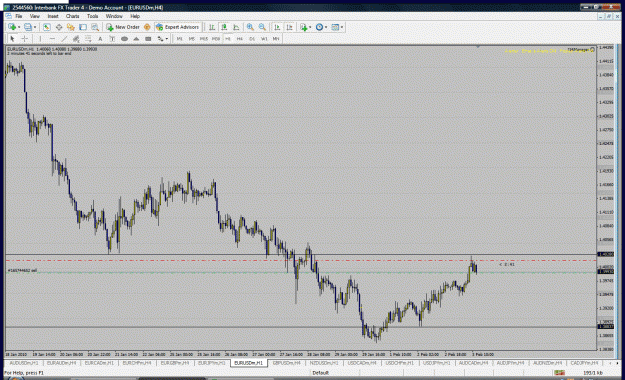Open the Help menu
Viewport: 625px width, 380px height.
[135, 16]
